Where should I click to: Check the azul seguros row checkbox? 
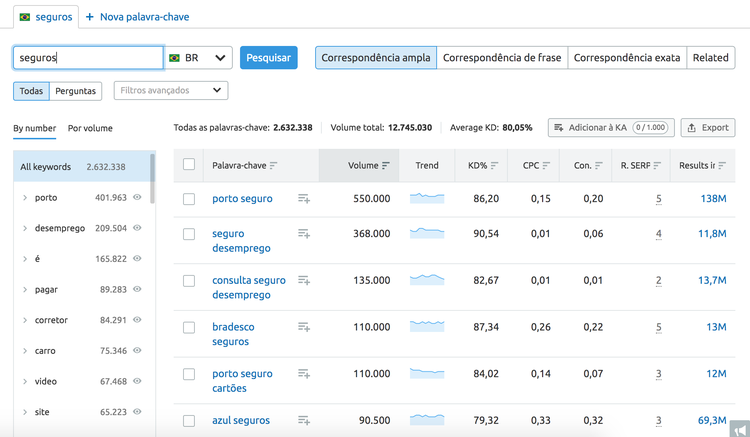[x=189, y=421]
